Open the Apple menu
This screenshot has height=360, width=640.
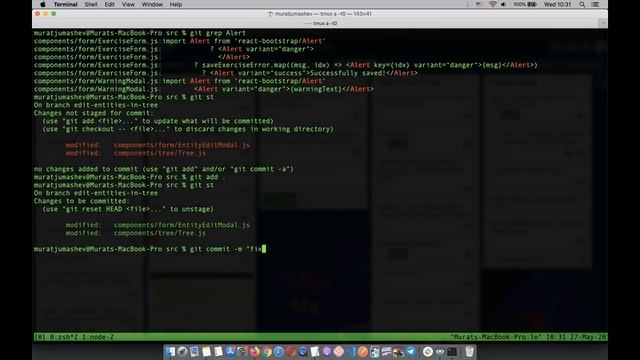click(x=43, y=4)
